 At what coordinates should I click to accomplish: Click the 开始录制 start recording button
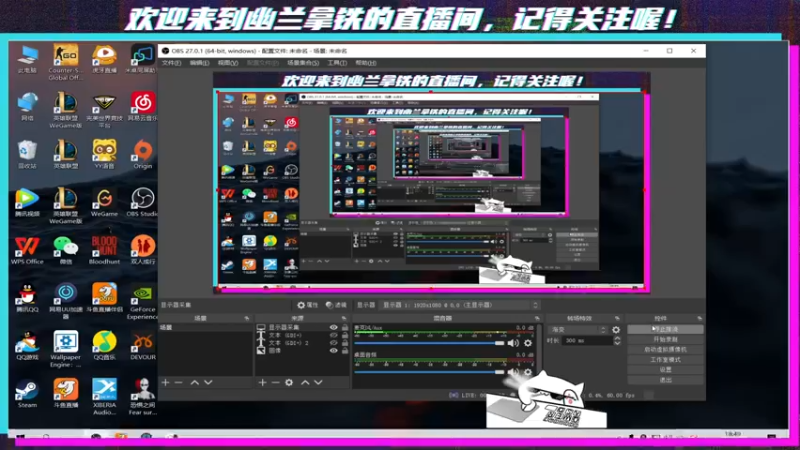click(x=665, y=339)
